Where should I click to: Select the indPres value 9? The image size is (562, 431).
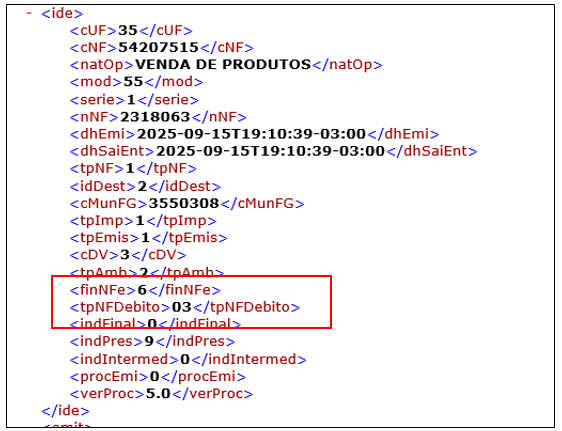point(149,341)
